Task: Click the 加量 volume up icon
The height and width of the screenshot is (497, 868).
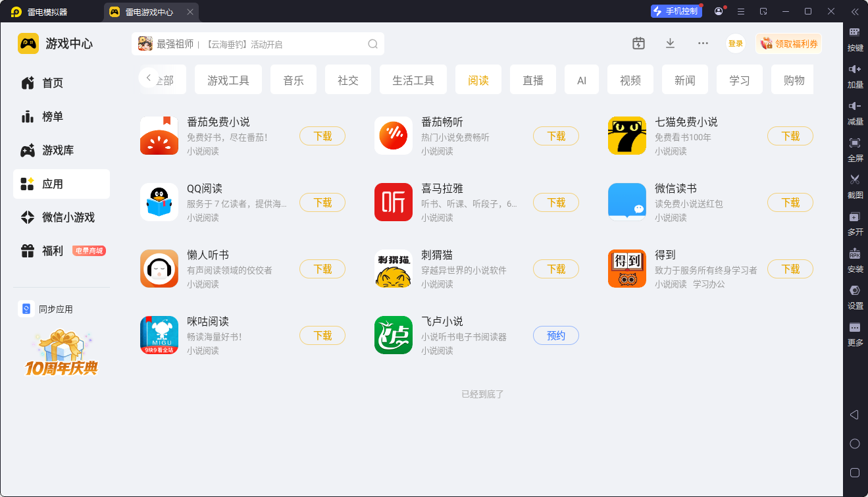Action: pos(855,69)
